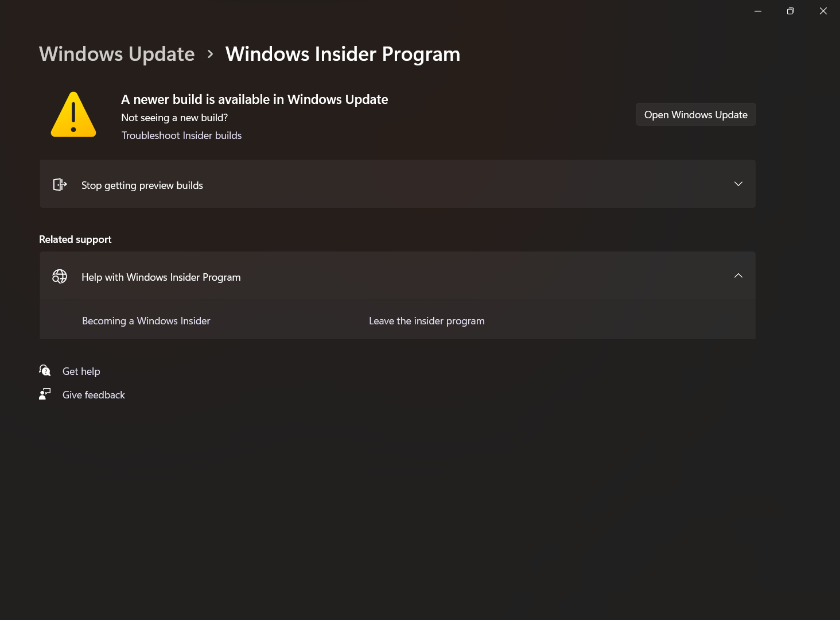
Task: Click Help with Windows Insider Program label
Action: (x=161, y=277)
